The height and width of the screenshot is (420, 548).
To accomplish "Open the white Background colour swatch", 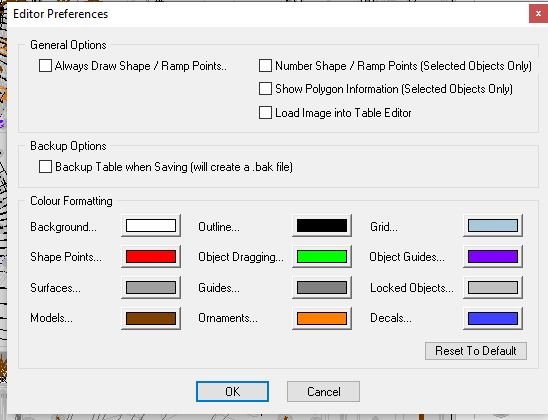I will point(151,226).
